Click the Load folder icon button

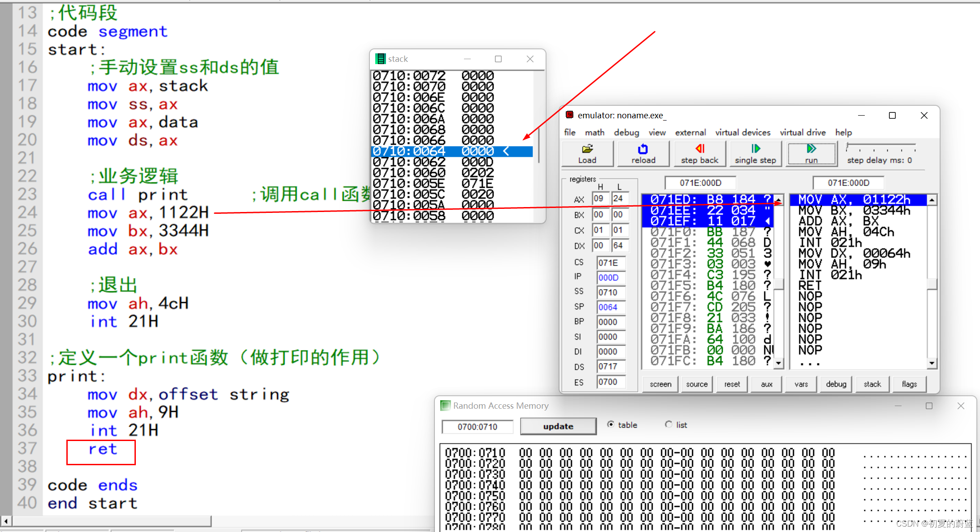click(587, 154)
